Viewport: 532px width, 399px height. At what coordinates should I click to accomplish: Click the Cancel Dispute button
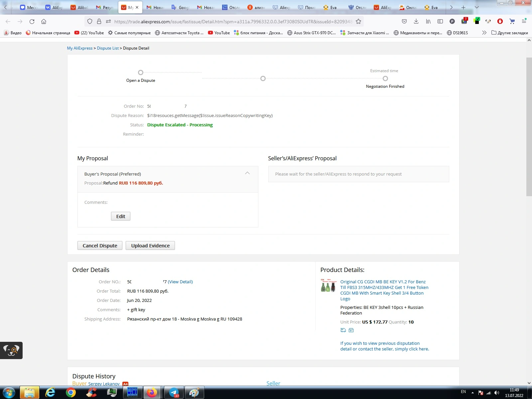[100, 245]
